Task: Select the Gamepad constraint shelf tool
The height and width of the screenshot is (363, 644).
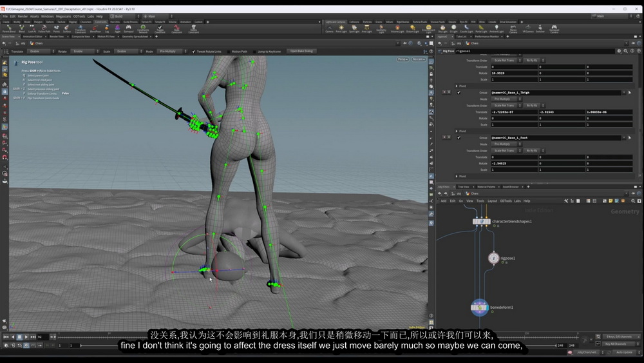Action: 129,29
